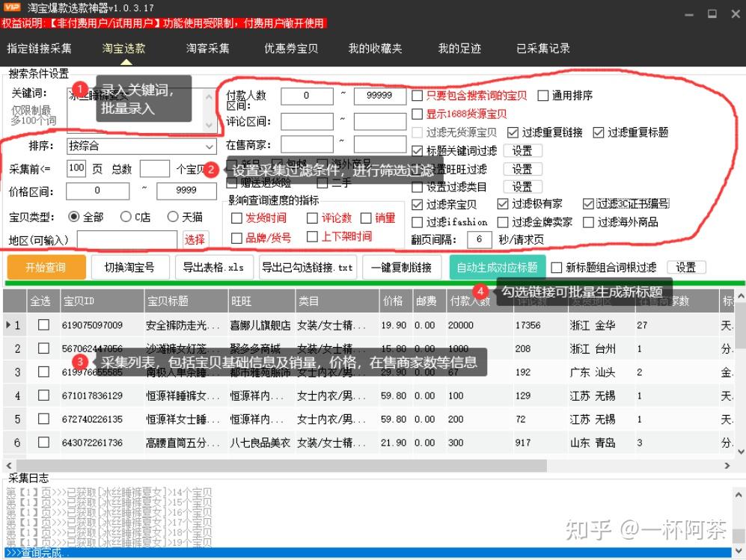Viewport: 746px width, 560px height.
Task: Click the 选择 region button
Action: 195,239
